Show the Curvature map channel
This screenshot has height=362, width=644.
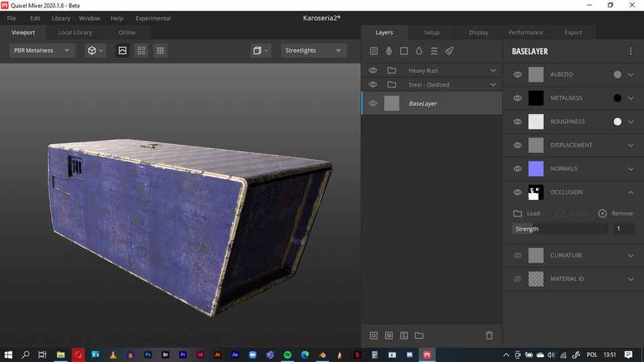coord(517,255)
